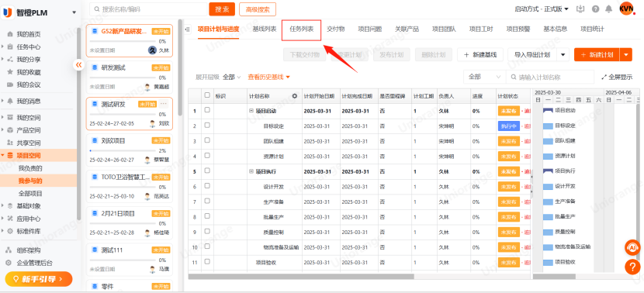Image resolution: width=644 pixels, height=293 pixels.
Task: Click the 搜索名称/编码 search field
Action: (x=149, y=9)
